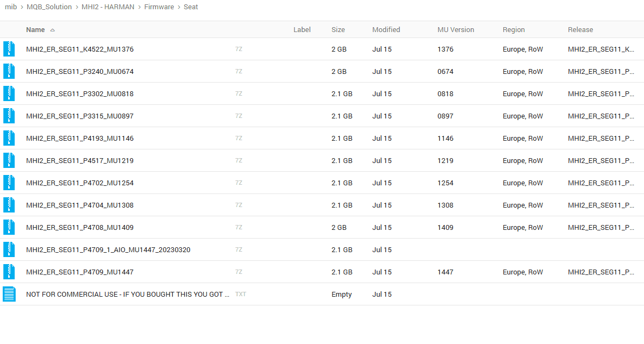Click MU Version value 1146
644x344 pixels.
(x=445, y=139)
